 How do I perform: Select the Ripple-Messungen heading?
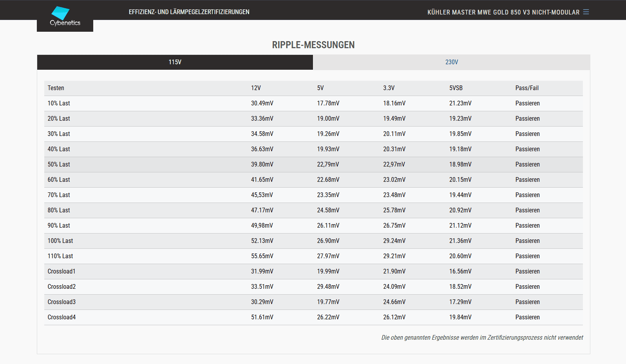click(x=313, y=45)
